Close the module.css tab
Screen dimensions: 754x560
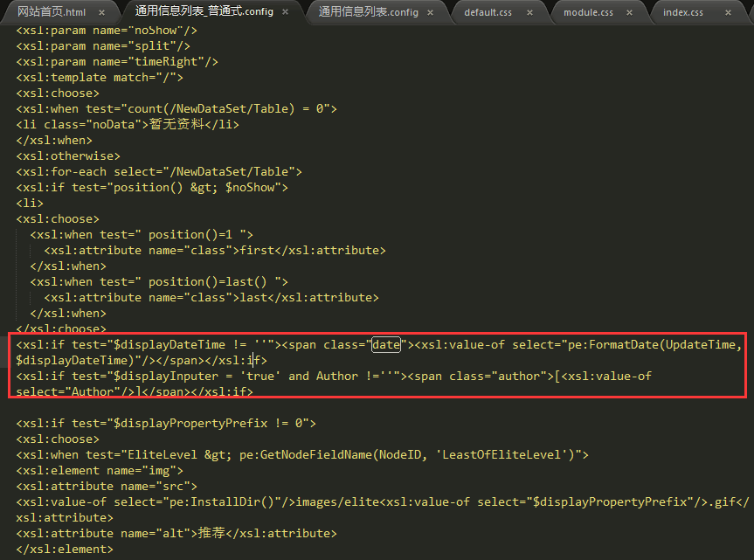click(631, 13)
